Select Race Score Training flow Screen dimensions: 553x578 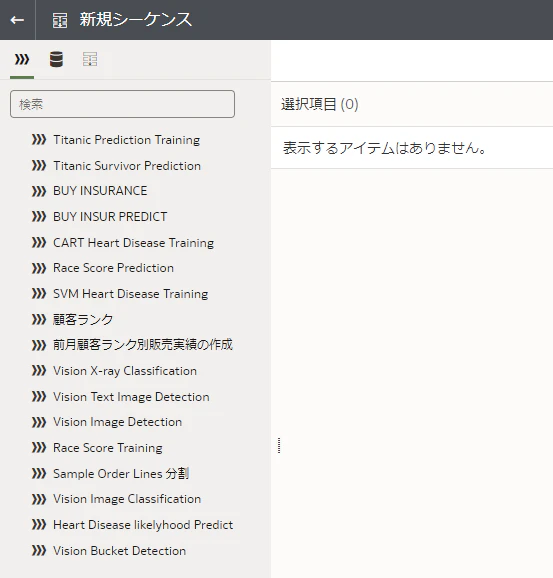click(108, 448)
